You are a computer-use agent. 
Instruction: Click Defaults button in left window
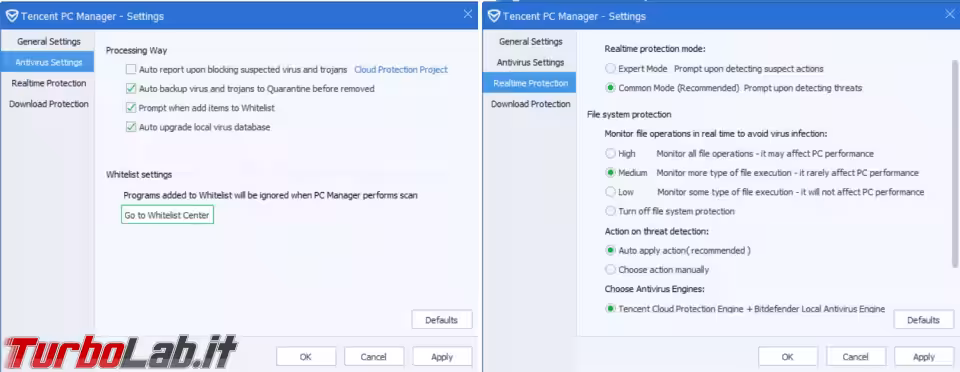coord(441,320)
